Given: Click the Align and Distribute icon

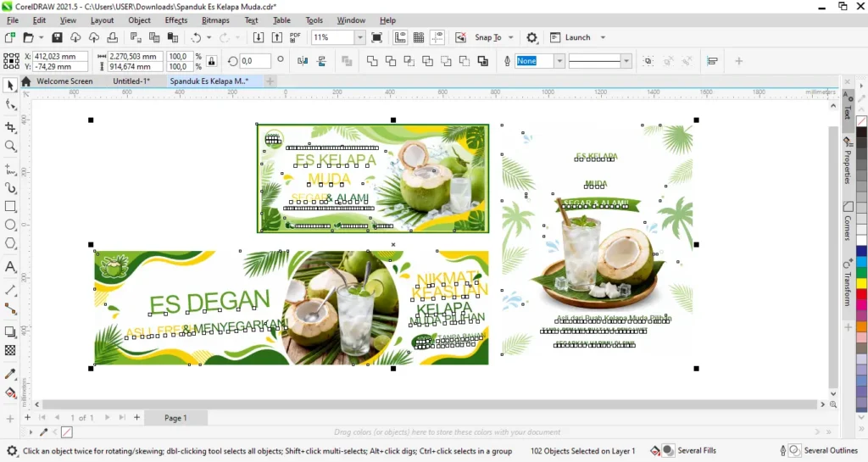Looking at the screenshot, I should pyautogui.click(x=712, y=61).
